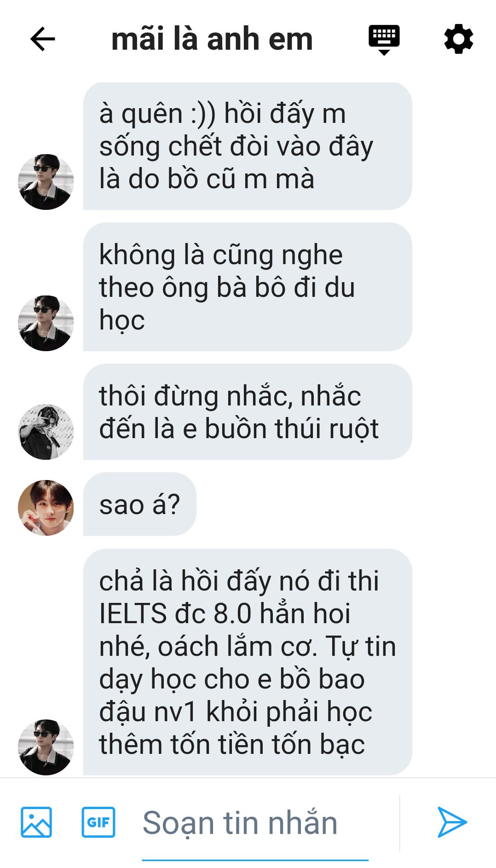Select 'thôi đừng nhắc' message bubble
The width and height of the screenshot is (496, 868).
[248, 412]
